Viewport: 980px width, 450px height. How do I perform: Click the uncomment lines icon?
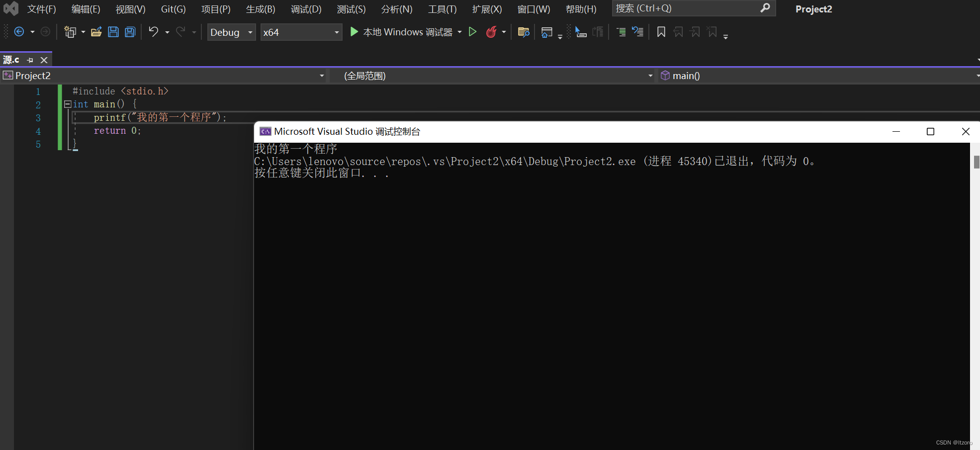coord(638,32)
